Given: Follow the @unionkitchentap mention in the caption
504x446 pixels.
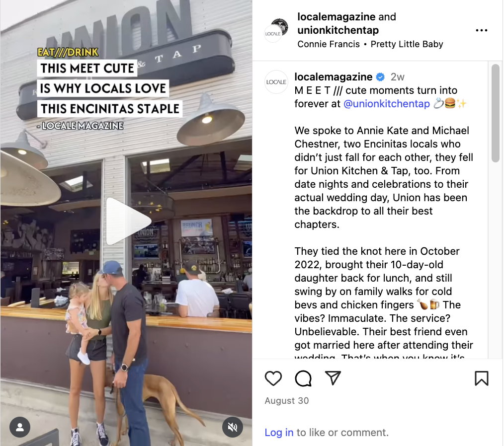Looking at the screenshot, I should point(386,104).
